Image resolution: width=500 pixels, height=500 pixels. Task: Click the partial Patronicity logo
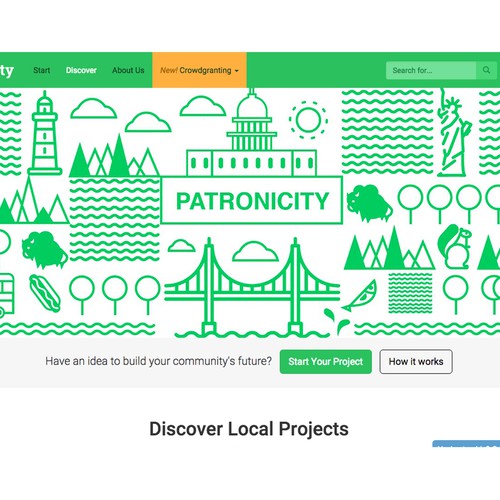tap(7, 71)
